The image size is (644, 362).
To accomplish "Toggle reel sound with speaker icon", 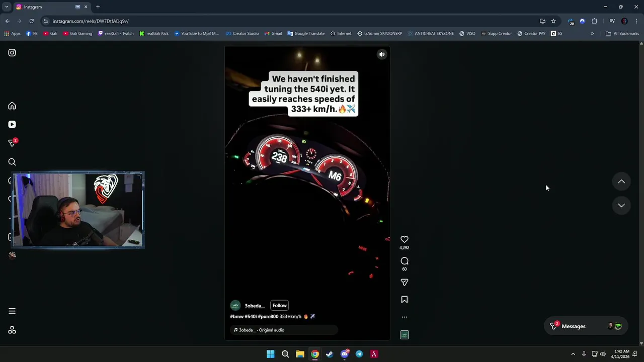I will pos(382,54).
